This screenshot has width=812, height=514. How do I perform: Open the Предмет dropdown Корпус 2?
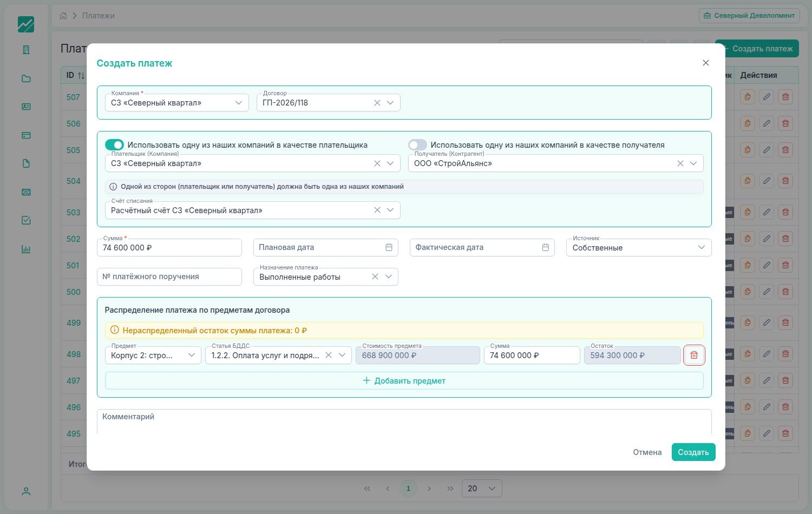153,355
